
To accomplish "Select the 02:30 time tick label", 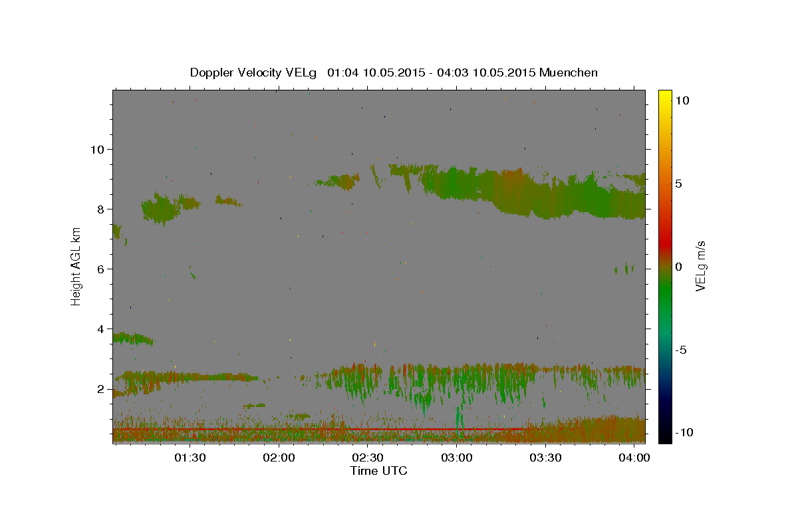I will point(368,458).
